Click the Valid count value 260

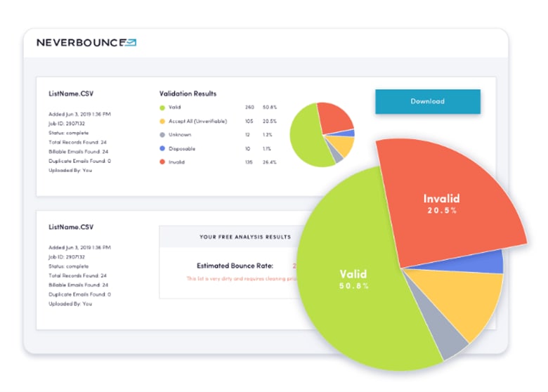pyautogui.click(x=249, y=107)
